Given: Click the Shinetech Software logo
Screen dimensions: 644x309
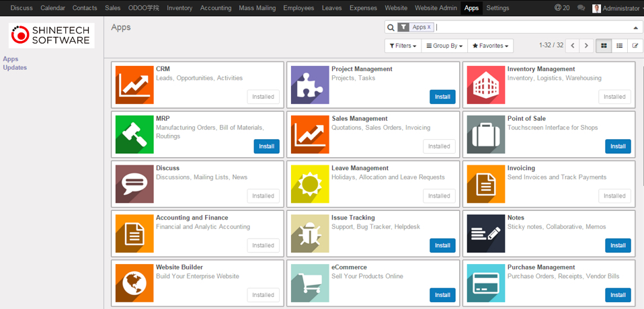Looking at the screenshot, I should click(x=52, y=36).
